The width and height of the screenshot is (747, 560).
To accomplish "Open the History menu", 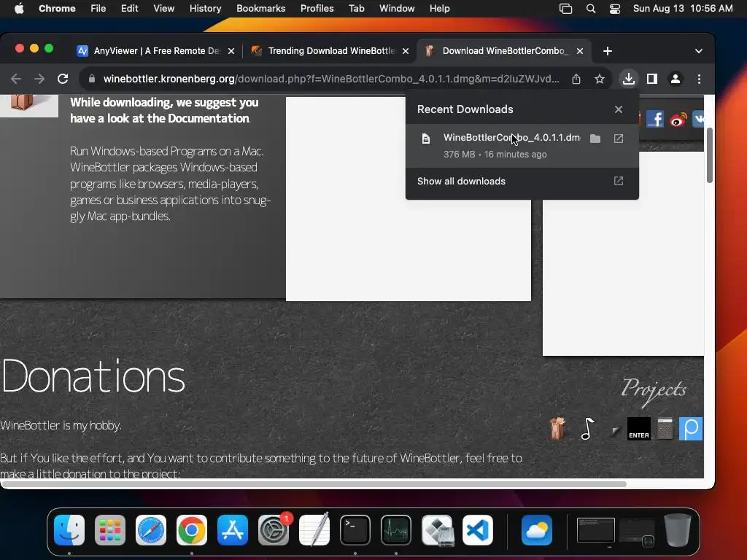I will (205, 9).
